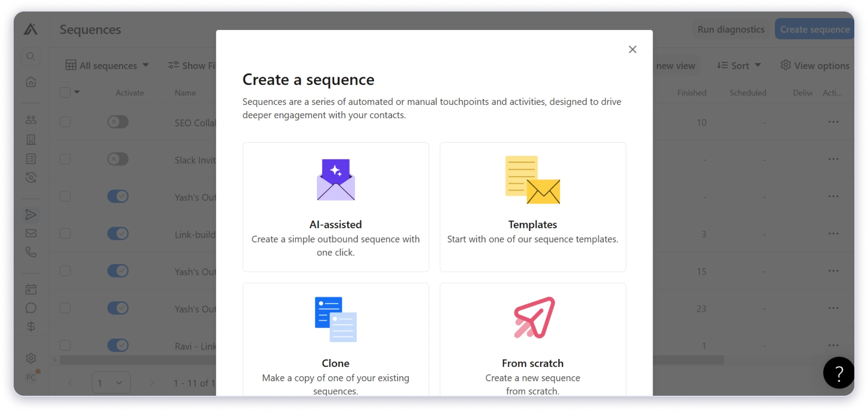The width and height of the screenshot is (868, 412).
Task: Choose the From scratch sequence card
Action: (533, 340)
